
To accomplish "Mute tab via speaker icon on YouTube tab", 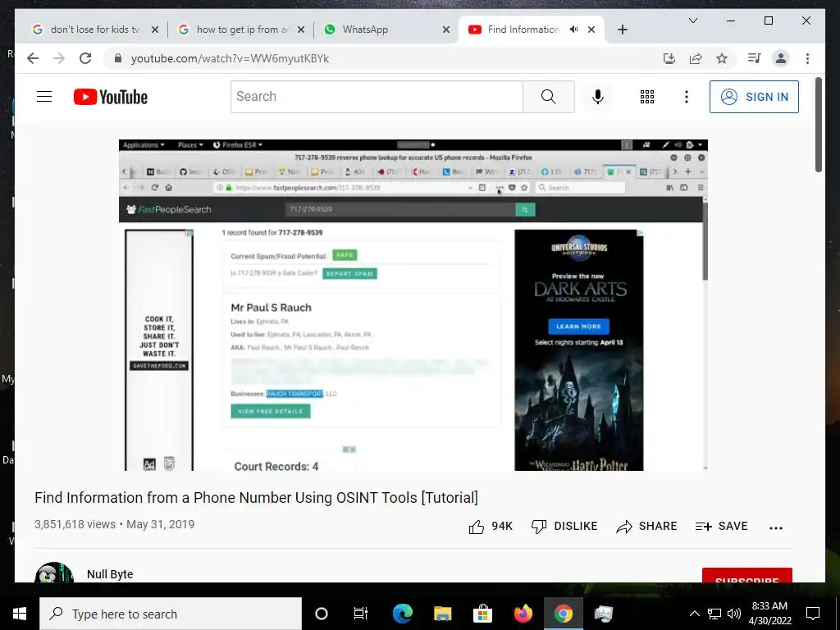I will 573,30.
